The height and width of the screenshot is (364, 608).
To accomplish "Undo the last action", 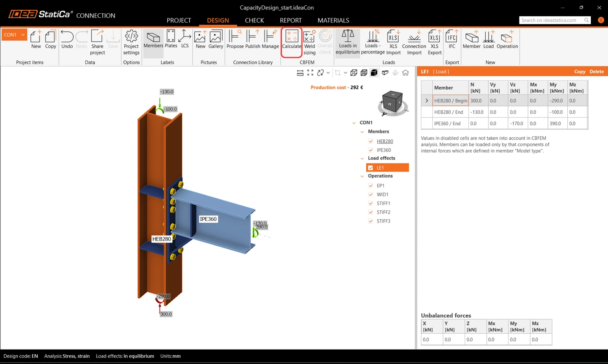I will [67, 39].
